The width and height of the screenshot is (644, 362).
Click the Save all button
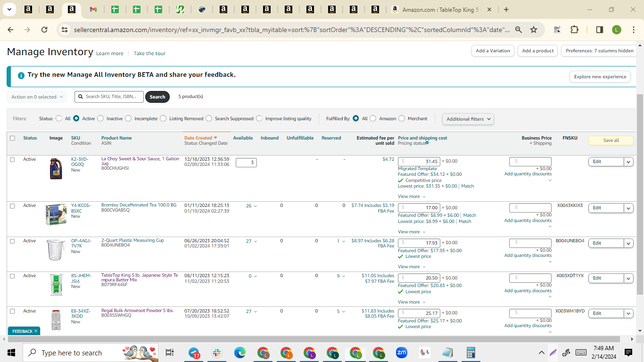tap(611, 140)
